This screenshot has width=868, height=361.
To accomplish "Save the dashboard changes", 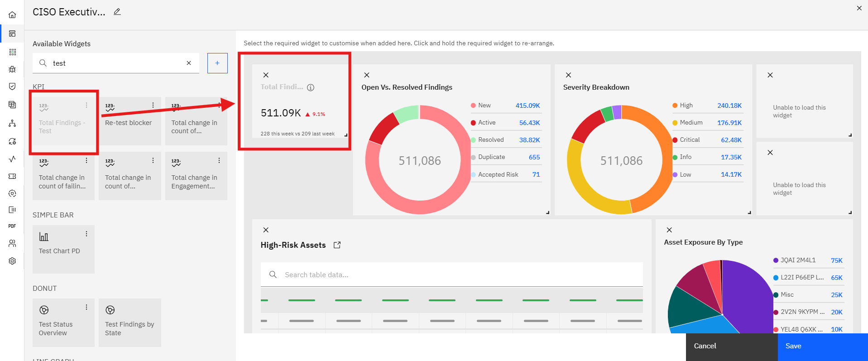I will 823,347.
